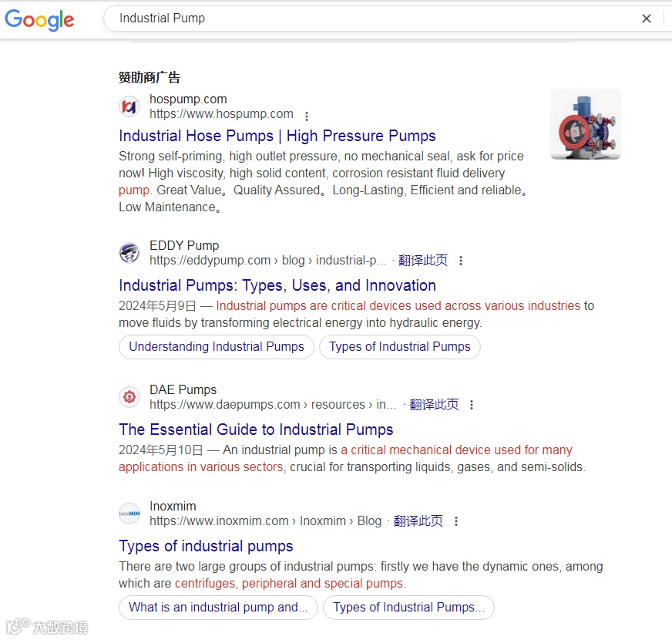This screenshot has height=640, width=672.
Task: Click the 2024年5月10日 date text
Action: (x=161, y=450)
